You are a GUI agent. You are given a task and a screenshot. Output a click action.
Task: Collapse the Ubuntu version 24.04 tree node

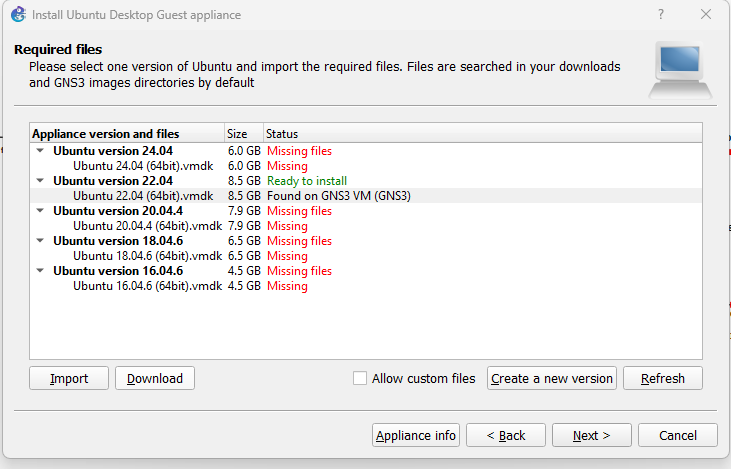(x=40, y=151)
